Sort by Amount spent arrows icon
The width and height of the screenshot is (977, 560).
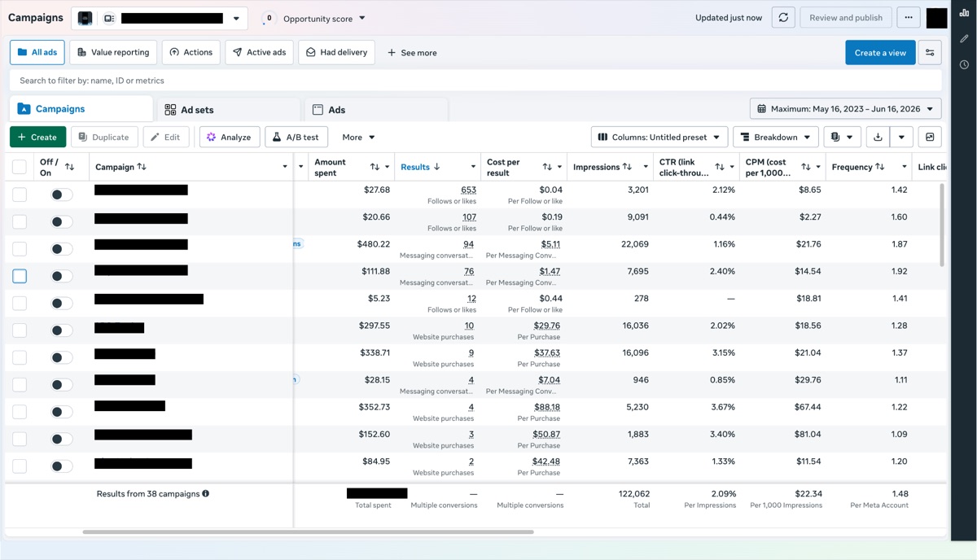375,167
